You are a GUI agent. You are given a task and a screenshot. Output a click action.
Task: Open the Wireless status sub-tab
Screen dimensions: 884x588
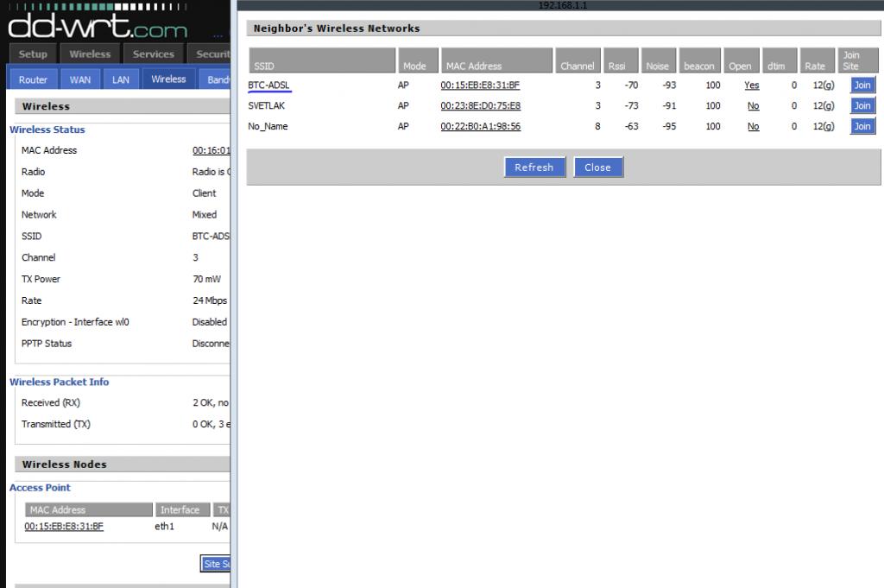(168, 79)
